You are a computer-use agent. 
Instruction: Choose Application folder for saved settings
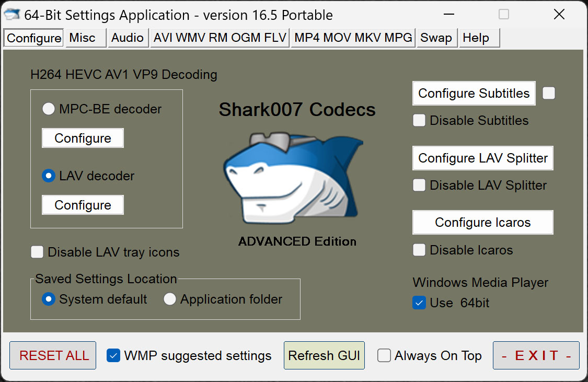pyautogui.click(x=170, y=299)
